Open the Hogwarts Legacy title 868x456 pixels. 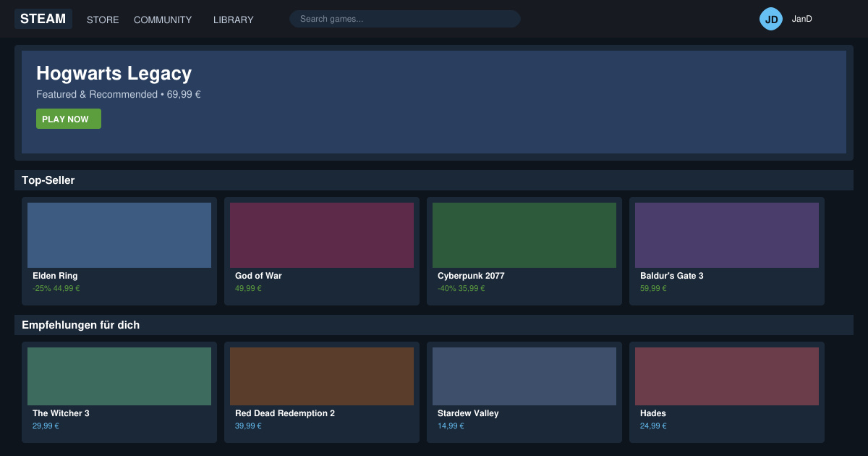click(x=114, y=73)
